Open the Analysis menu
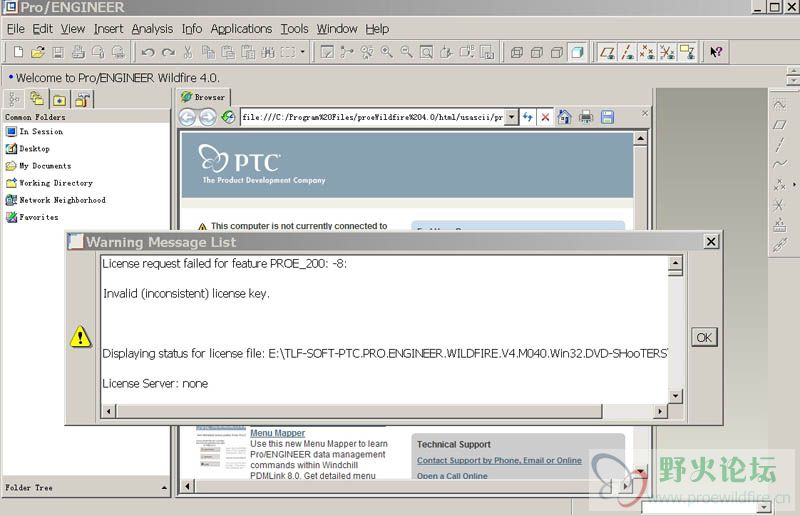This screenshot has height=516, width=800. (x=152, y=29)
